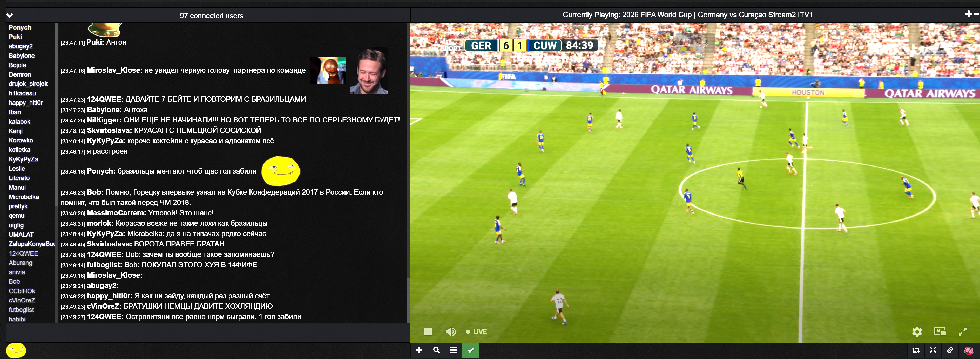Image resolution: width=980 pixels, height=359 pixels.
Task: Select Korowko in the user list
Action: [21, 140]
